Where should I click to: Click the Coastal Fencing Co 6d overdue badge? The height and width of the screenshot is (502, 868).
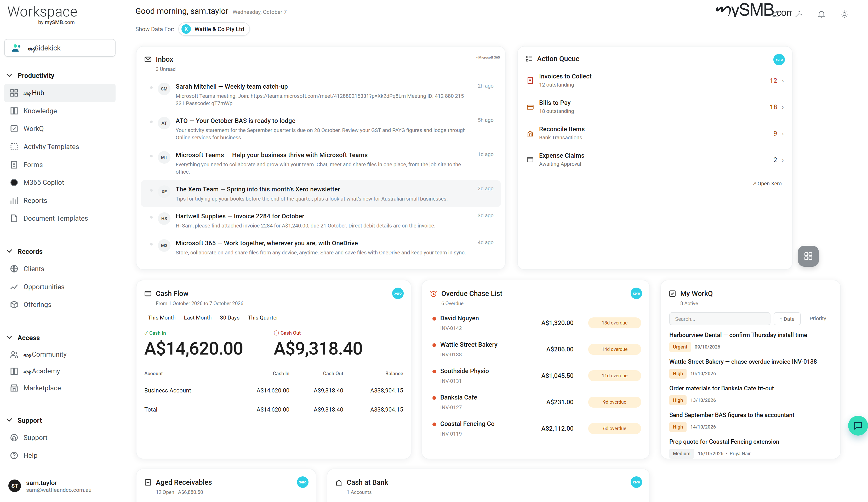pyautogui.click(x=614, y=429)
